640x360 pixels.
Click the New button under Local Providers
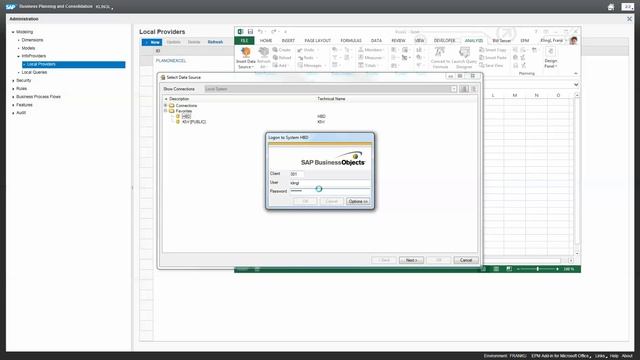pyautogui.click(x=152, y=42)
